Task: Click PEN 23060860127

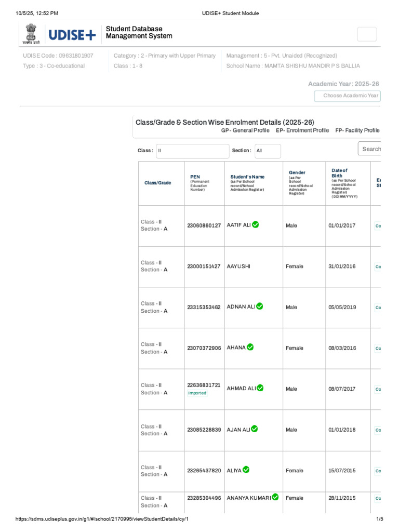Action: 204,225
